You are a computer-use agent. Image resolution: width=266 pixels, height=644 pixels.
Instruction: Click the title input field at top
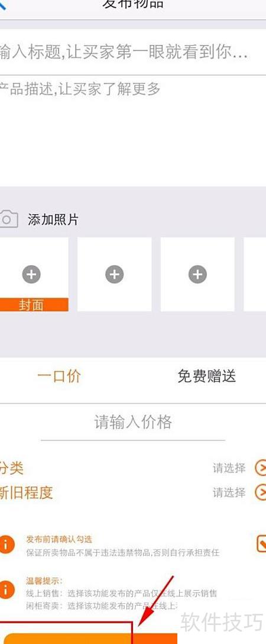pos(133,52)
